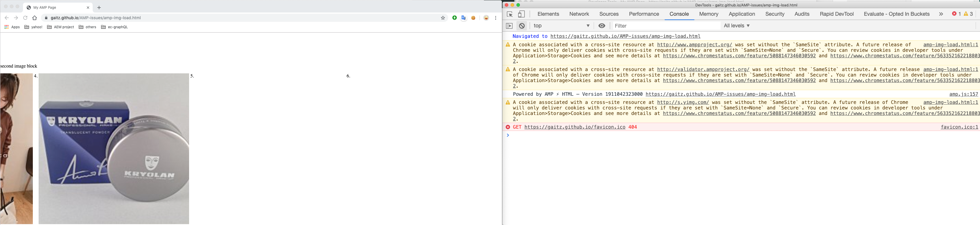Image resolution: width=980 pixels, height=225 pixels.
Task: Click the cookie extension icon
Action: tap(473, 18)
